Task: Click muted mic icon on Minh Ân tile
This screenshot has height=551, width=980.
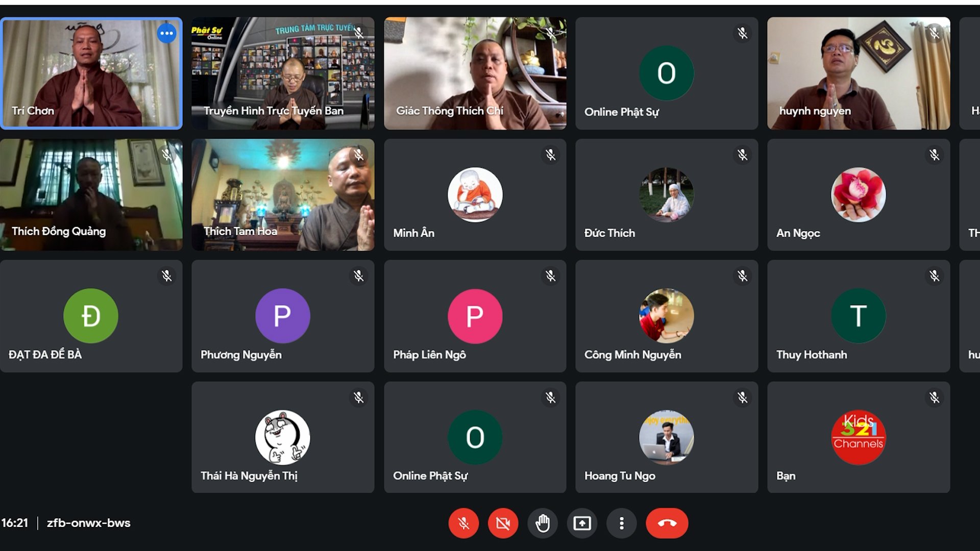Action: point(550,155)
